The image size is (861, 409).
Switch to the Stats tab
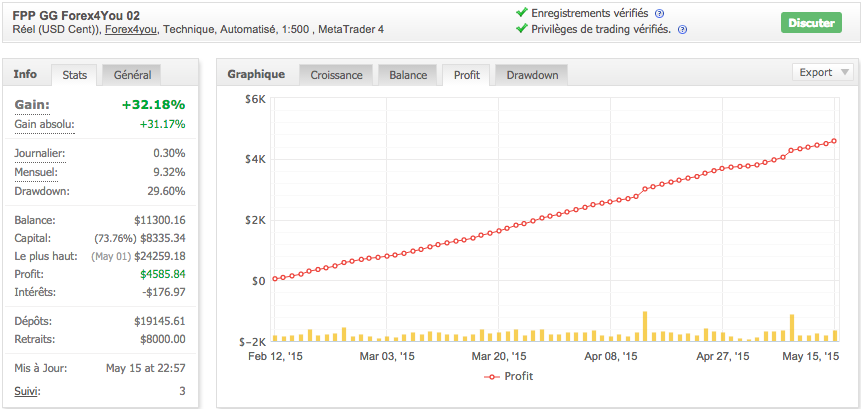[74, 75]
